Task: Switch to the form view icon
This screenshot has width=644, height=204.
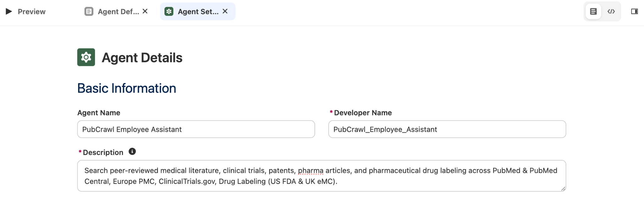Action: [x=593, y=12]
